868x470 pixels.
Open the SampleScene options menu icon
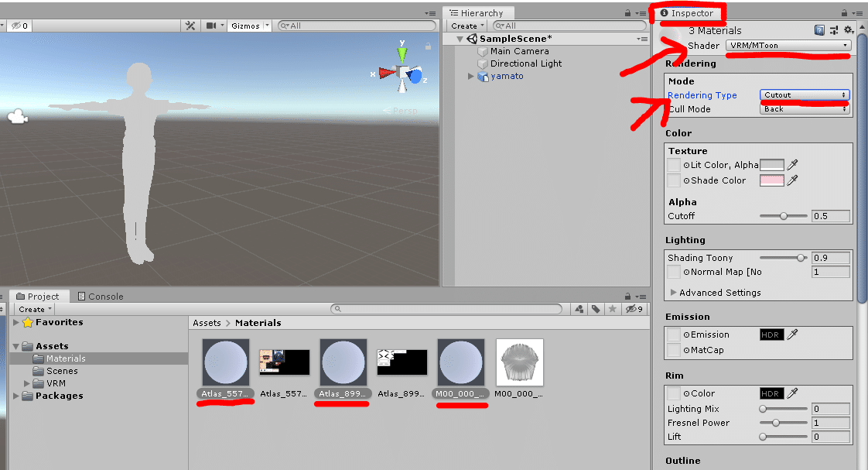click(x=641, y=39)
